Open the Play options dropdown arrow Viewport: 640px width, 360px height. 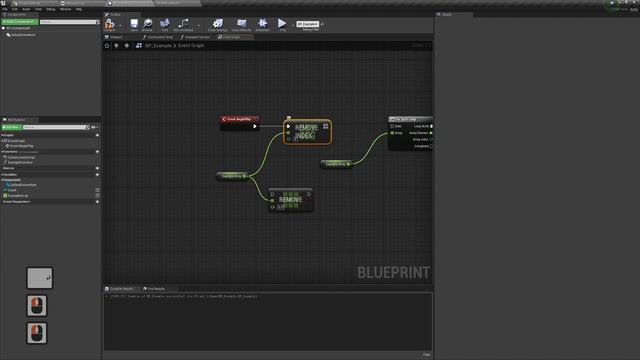[x=292, y=25]
